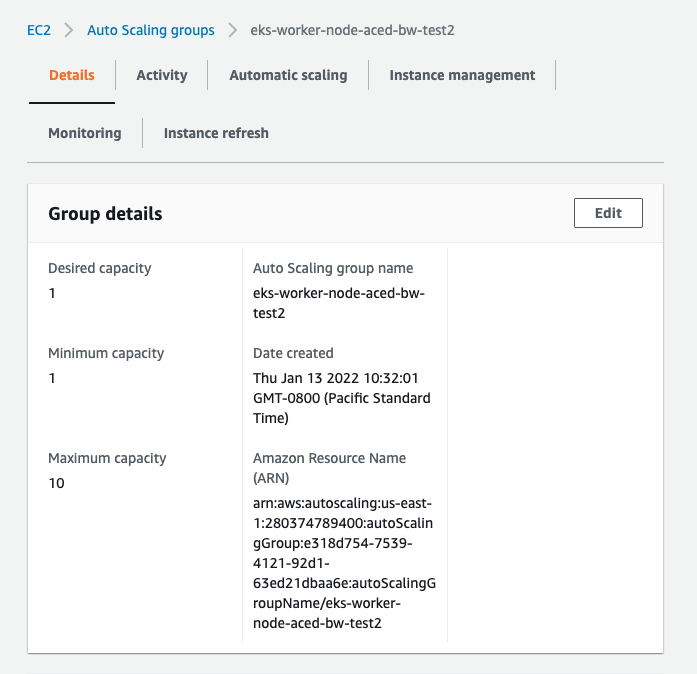Click the Group details heading
This screenshot has width=697, height=674.
point(105,214)
